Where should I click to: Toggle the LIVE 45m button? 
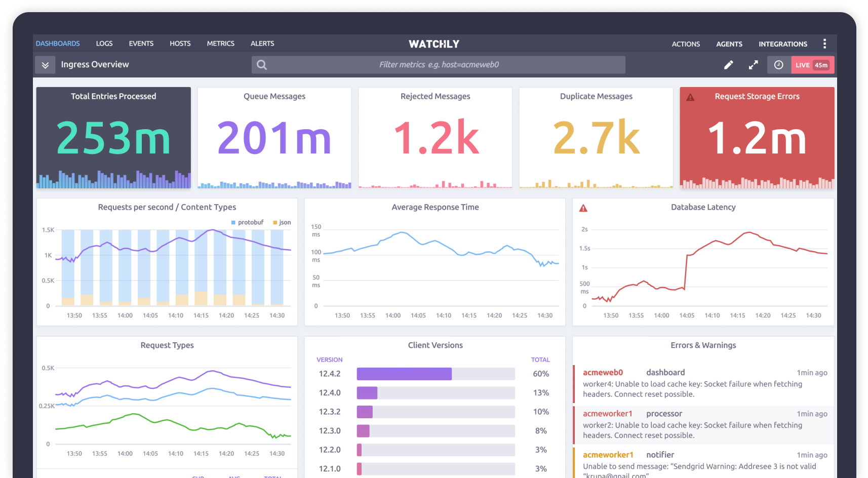tap(812, 65)
